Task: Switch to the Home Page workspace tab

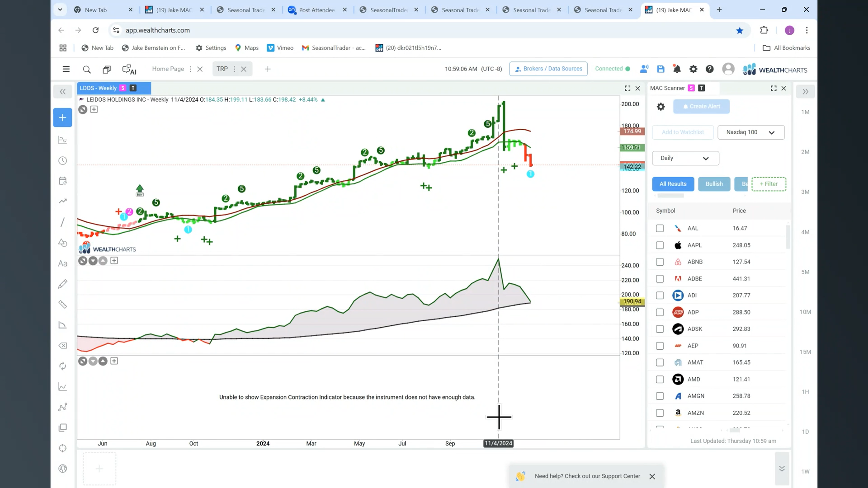Action: [168, 69]
